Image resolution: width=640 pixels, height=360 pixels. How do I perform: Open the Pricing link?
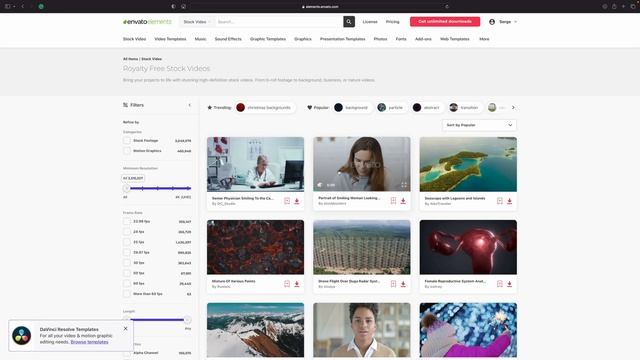point(393,22)
